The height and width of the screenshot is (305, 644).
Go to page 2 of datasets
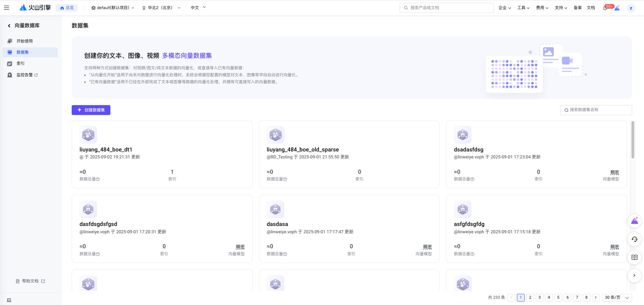click(x=530, y=298)
